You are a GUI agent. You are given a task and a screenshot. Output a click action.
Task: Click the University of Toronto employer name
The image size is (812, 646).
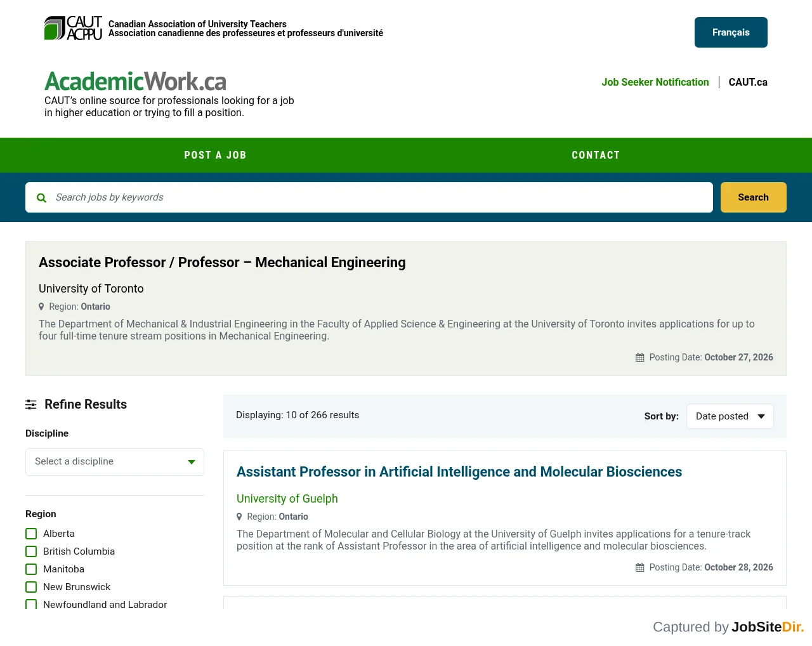click(91, 289)
